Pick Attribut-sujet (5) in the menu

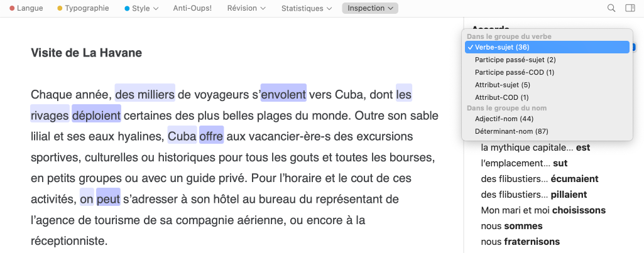pos(503,85)
